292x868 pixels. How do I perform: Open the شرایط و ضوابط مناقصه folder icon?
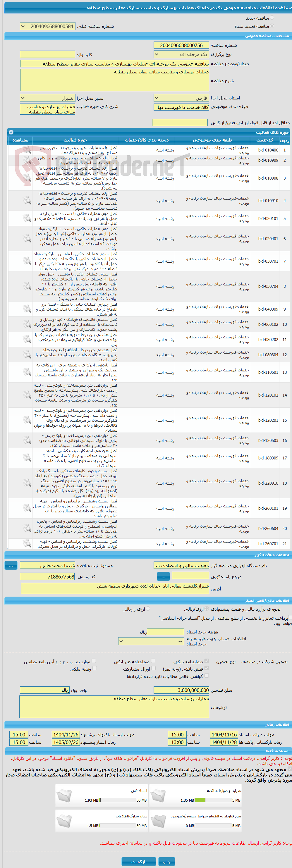pos(158,796)
